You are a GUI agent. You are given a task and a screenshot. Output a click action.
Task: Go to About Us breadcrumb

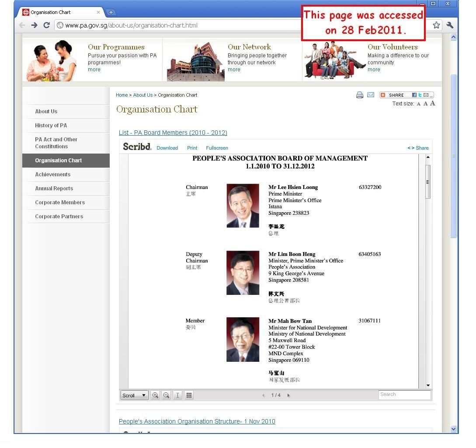[x=143, y=95]
